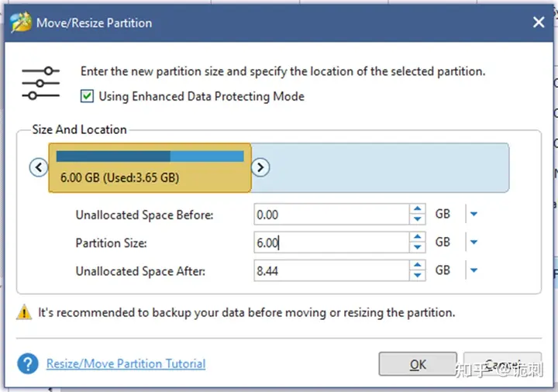Increase Unallocated Space Before with up arrow
Image resolution: width=558 pixels, height=392 pixels.
(418, 209)
